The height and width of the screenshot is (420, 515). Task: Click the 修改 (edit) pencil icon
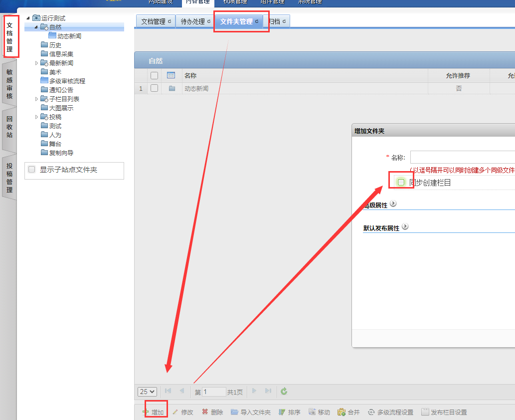tap(175, 412)
